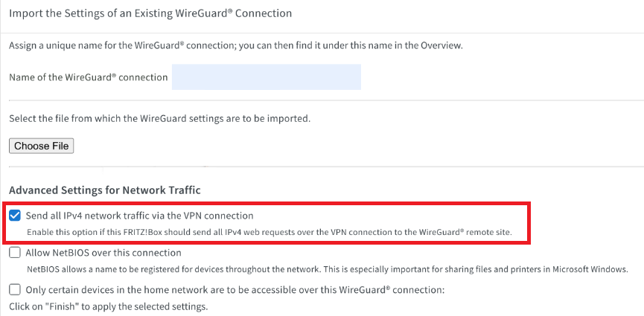Viewport: 644px width, 316px height.
Task: Click the WireGuard connection name input field
Action: (x=266, y=77)
